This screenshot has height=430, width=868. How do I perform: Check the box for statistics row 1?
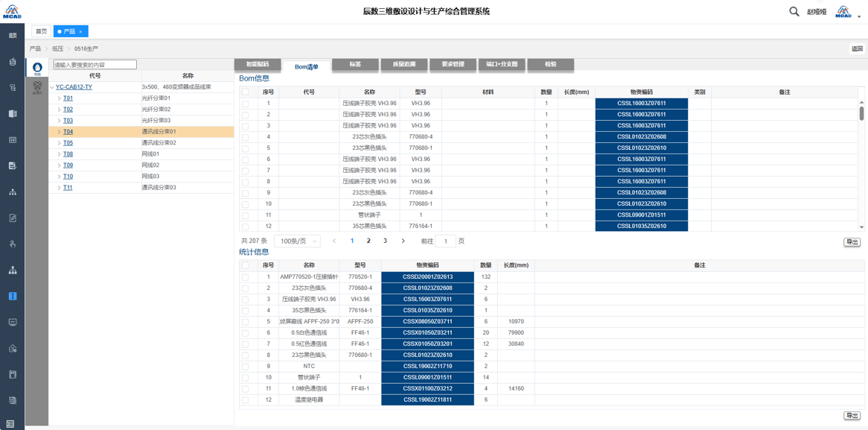[245, 277]
